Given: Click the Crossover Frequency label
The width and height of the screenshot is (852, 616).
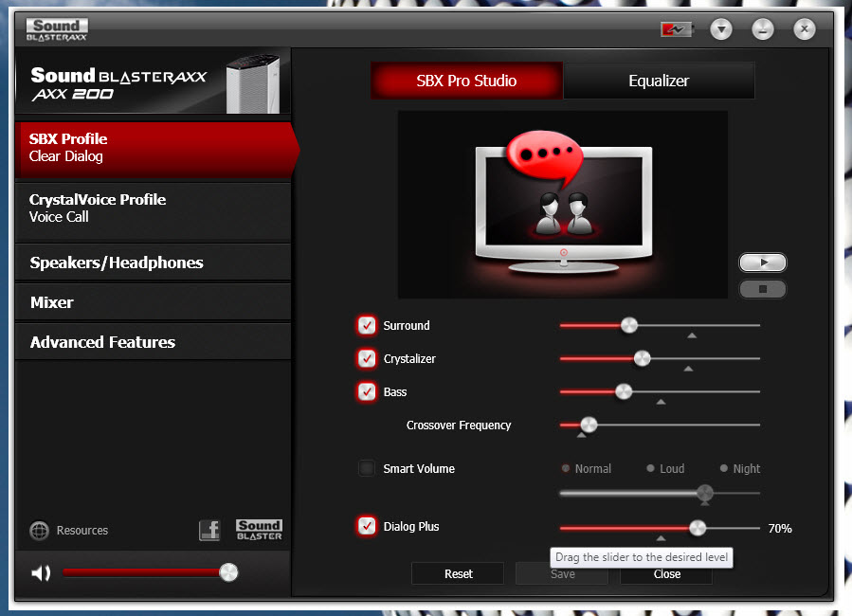Looking at the screenshot, I should pos(459,425).
